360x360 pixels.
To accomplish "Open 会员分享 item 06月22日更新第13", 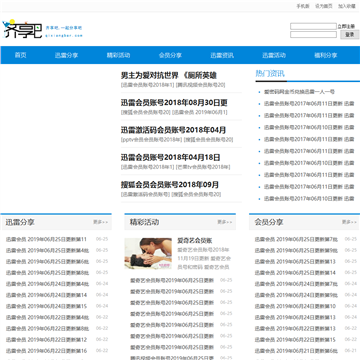I will tap(295, 329).
